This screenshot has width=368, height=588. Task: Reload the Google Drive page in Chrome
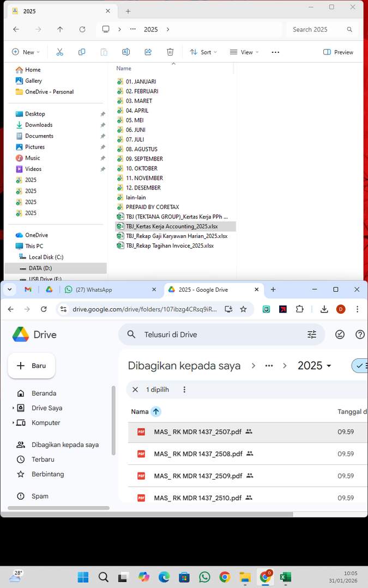point(44,309)
